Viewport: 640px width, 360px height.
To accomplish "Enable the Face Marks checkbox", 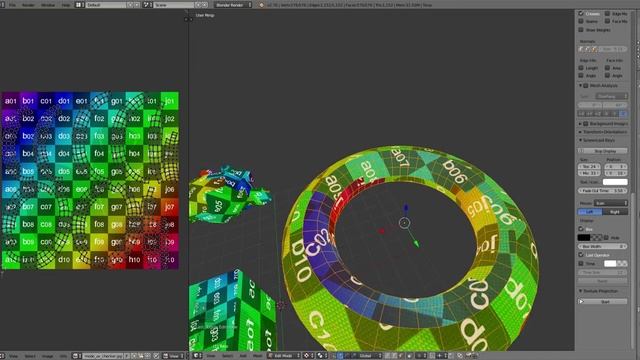I will [607, 21].
